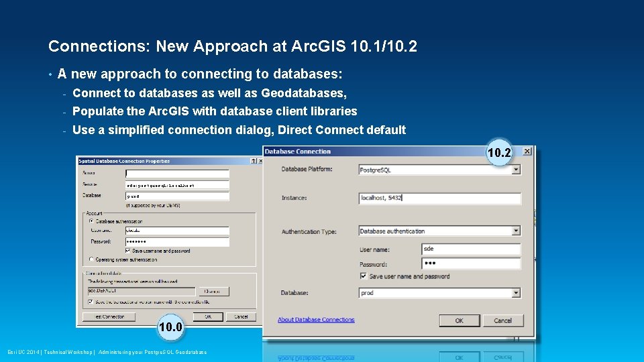Click the User name field containing sde
The height and width of the screenshot is (362, 644).
point(471,249)
